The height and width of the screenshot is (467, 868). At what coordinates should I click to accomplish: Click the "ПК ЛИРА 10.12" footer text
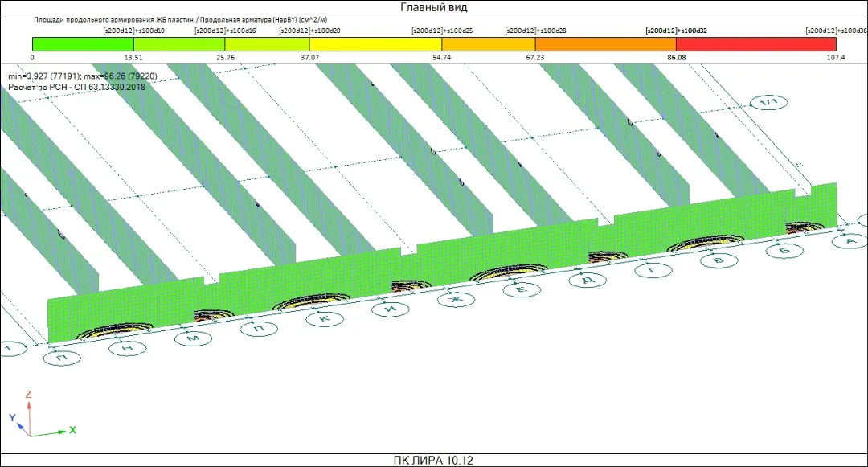click(x=433, y=461)
